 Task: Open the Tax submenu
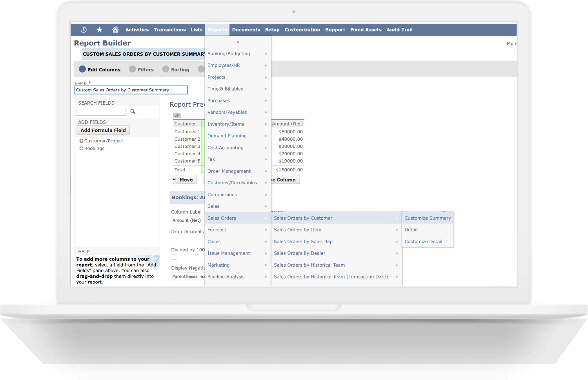pos(238,159)
